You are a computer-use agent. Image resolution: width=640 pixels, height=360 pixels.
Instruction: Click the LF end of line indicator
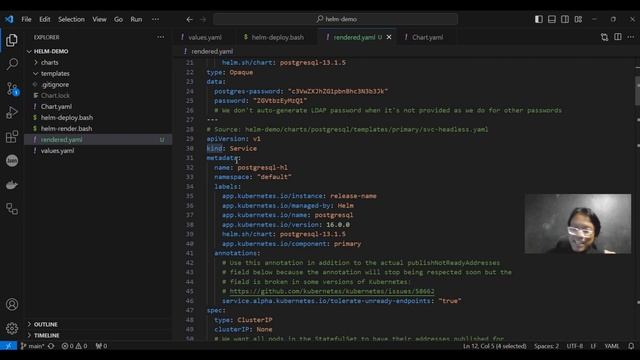(x=593, y=346)
